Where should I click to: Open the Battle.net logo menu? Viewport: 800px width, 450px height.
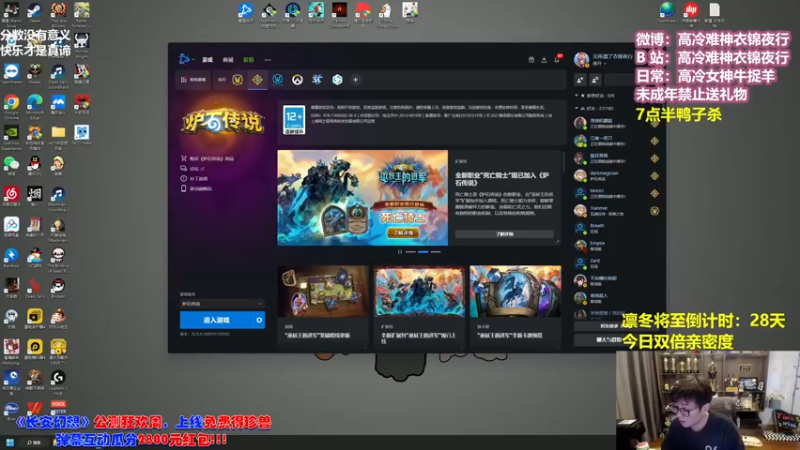tap(185, 59)
